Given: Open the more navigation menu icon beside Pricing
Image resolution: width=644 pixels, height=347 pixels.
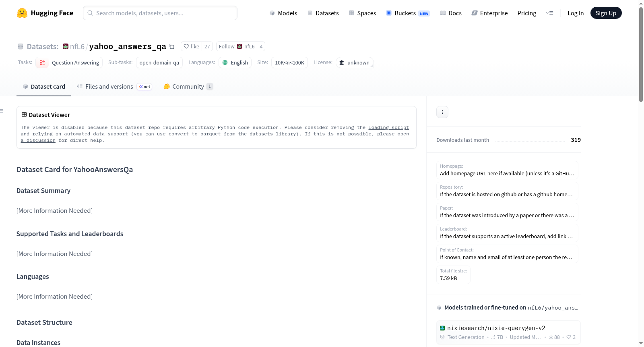Looking at the screenshot, I should coord(549,13).
